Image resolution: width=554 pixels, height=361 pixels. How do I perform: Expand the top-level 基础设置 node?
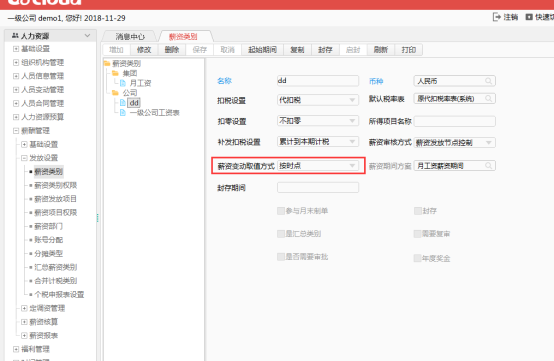[x=16, y=49]
